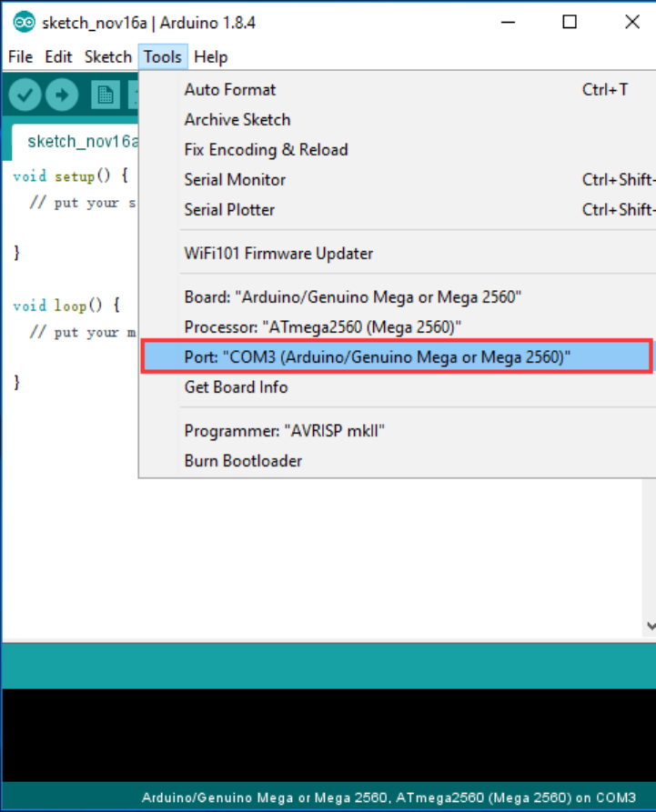
Task: Expand the Programmer AVRISP mkII submenu
Action: pos(397,430)
